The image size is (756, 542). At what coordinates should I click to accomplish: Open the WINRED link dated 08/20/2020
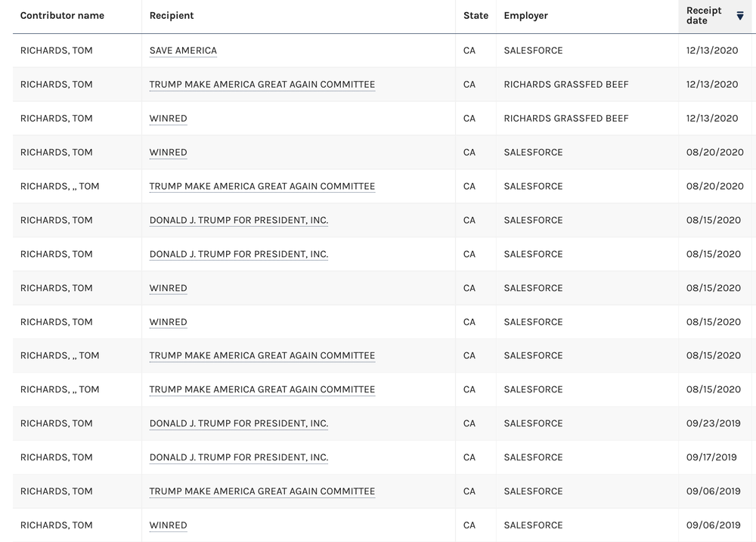(169, 153)
